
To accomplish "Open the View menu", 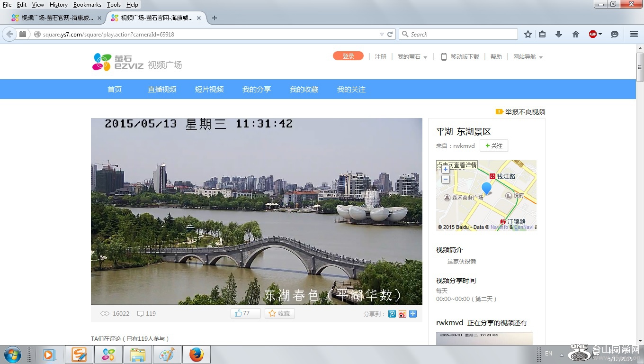I will [x=38, y=5].
